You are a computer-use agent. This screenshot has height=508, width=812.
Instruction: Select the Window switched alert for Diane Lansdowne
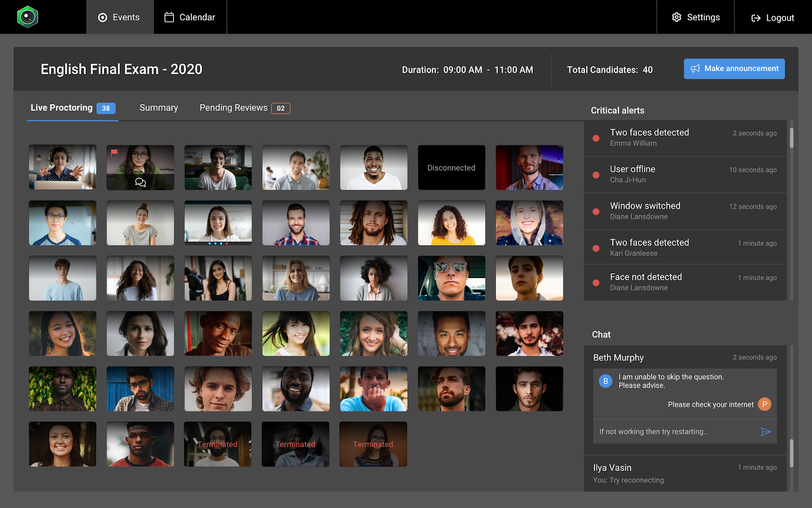coord(685,211)
